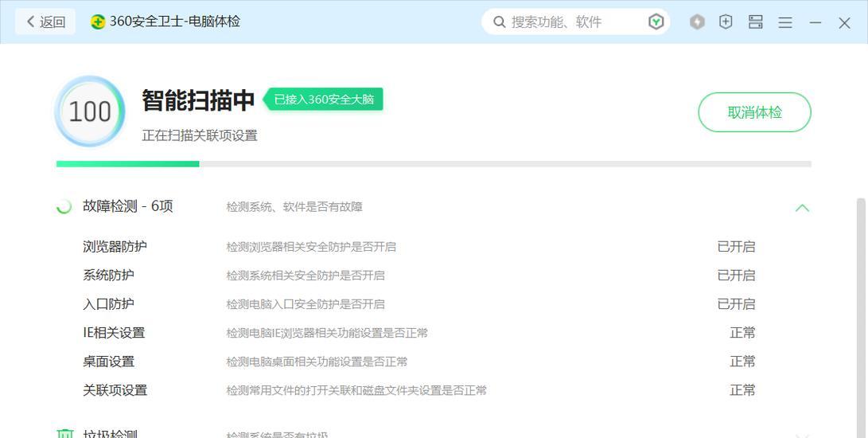The width and height of the screenshot is (868, 438).
Task: Click description 检测电脑桌面相关功能设置是否正常
Action: click(x=317, y=362)
